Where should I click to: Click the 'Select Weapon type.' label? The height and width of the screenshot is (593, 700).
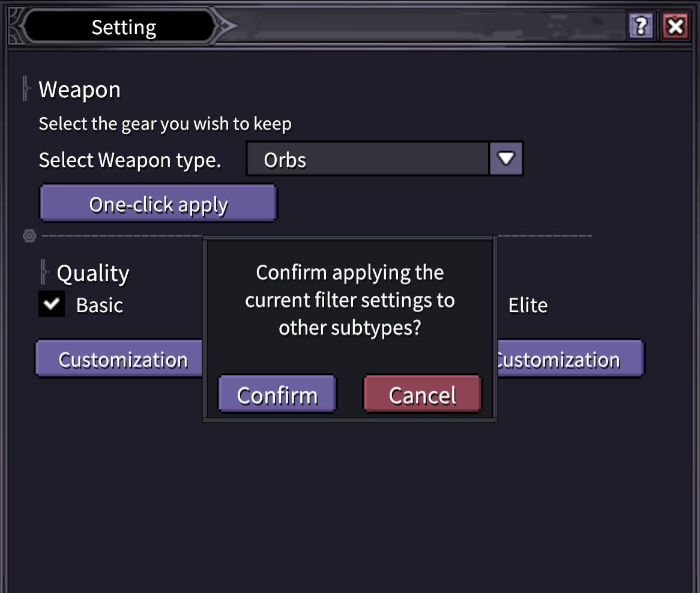[x=130, y=160]
